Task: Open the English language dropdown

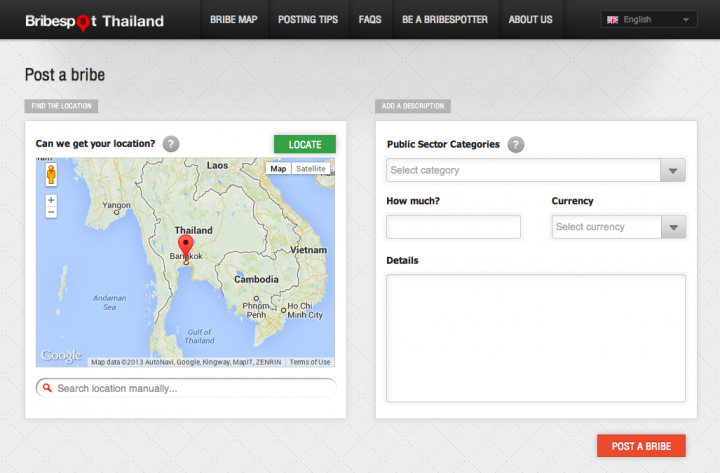Action: [649, 20]
